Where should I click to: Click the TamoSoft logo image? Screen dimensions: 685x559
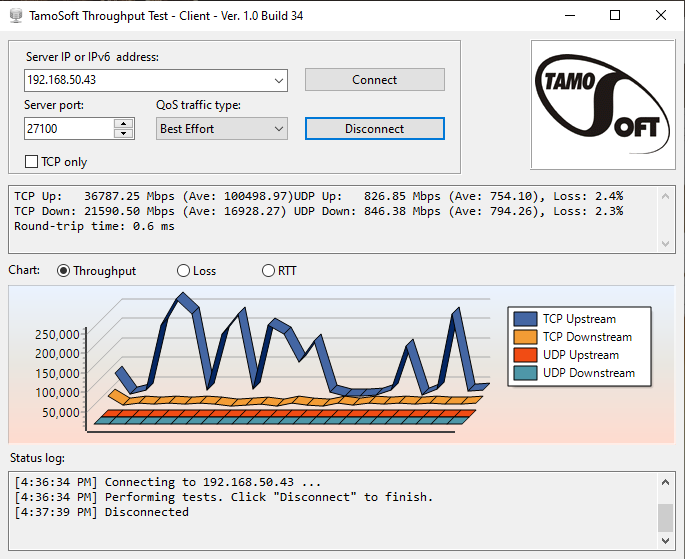(601, 105)
